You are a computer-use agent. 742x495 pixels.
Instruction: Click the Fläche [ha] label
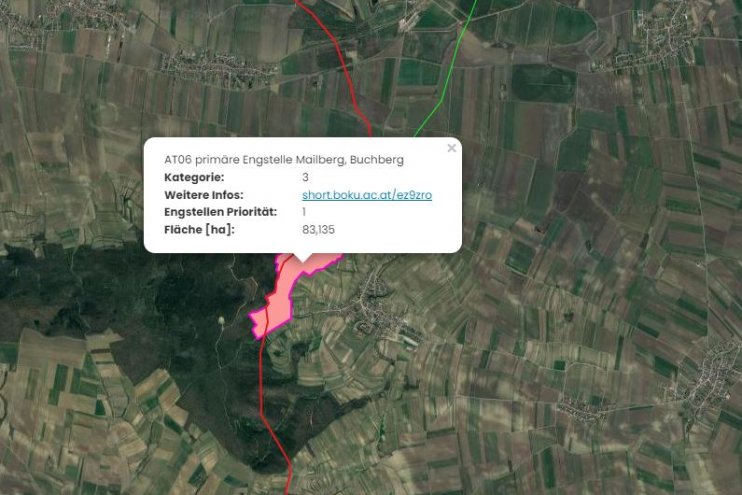pos(198,230)
